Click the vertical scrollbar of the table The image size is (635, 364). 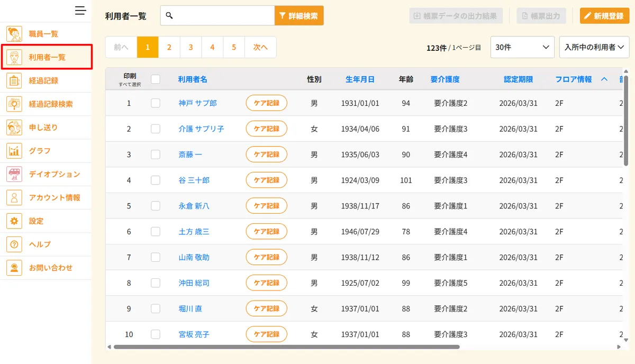[x=627, y=121]
